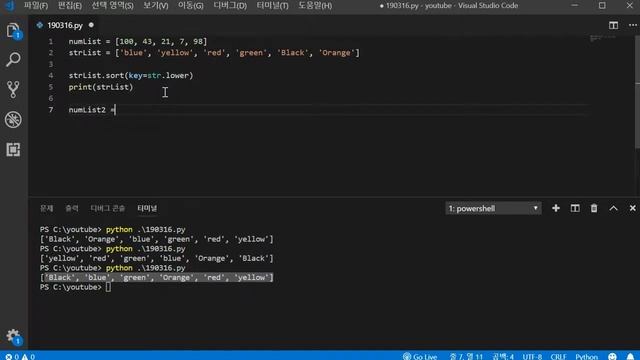The image size is (640, 360).
Task: Click unsaved dot on 190316.py tab
Action: 91,25
